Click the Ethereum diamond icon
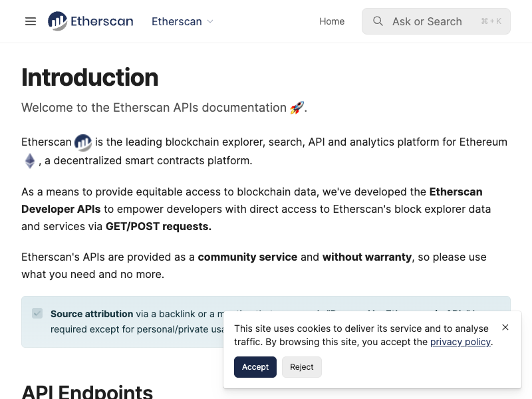Screen dimensions: 532x399 click(x=30, y=161)
